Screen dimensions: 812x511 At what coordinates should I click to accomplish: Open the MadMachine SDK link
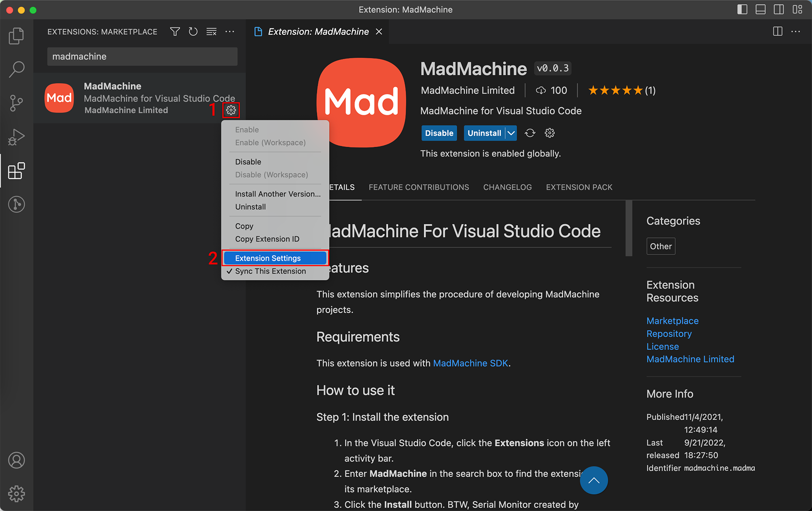pyautogui.click(x=470, y=363)
